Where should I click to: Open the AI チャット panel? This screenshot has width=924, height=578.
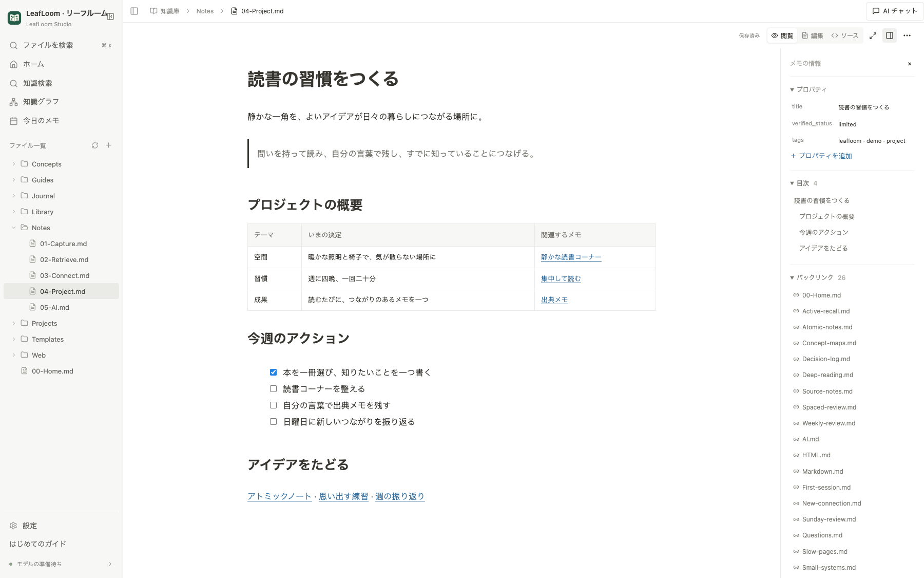pyautogui.click(x=895, y=11)
